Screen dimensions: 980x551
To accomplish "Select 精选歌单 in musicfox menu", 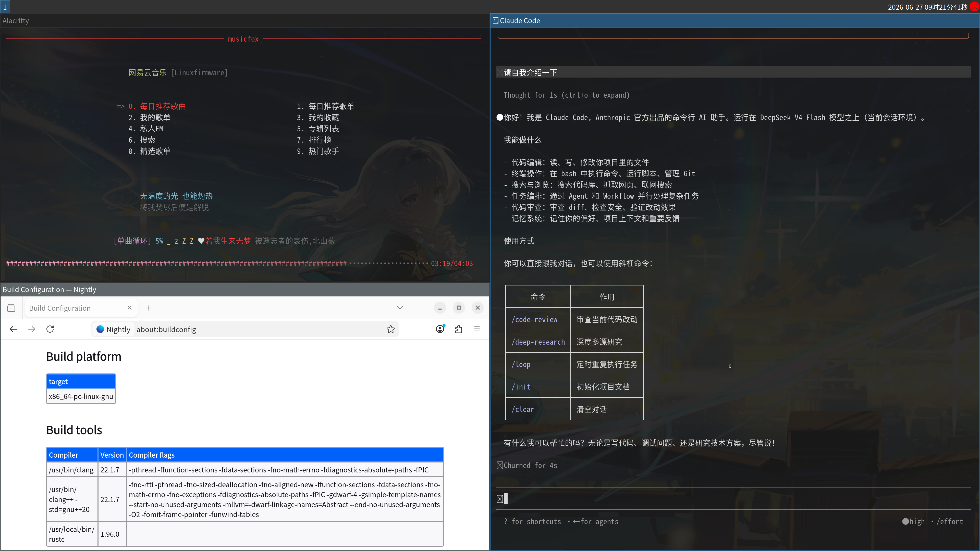I will point(149,151).
